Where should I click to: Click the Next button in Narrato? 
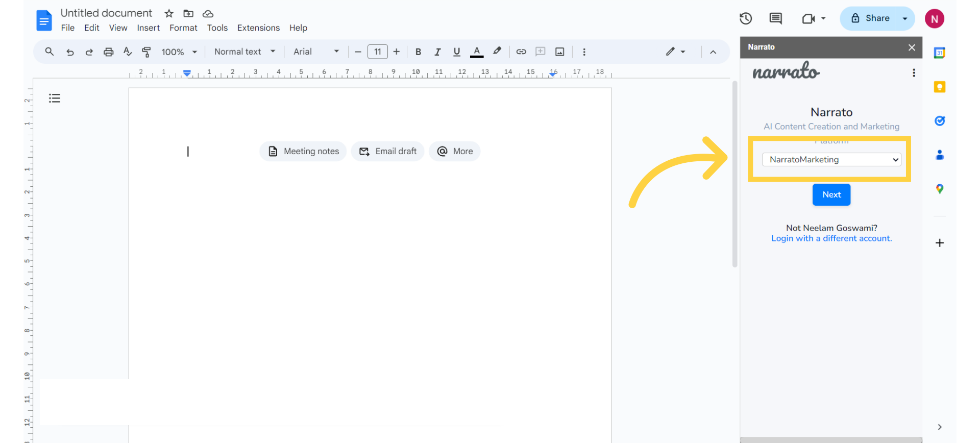pos(831,194)
